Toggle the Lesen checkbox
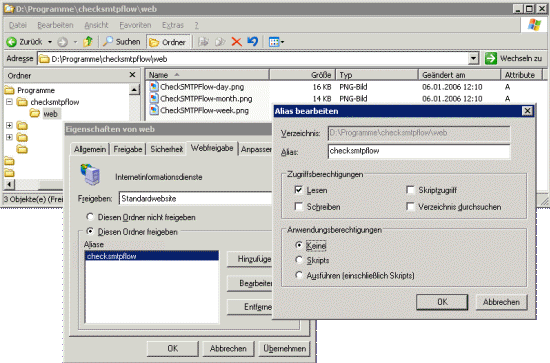Screen dimensions: 550x363 click(299, 190)
